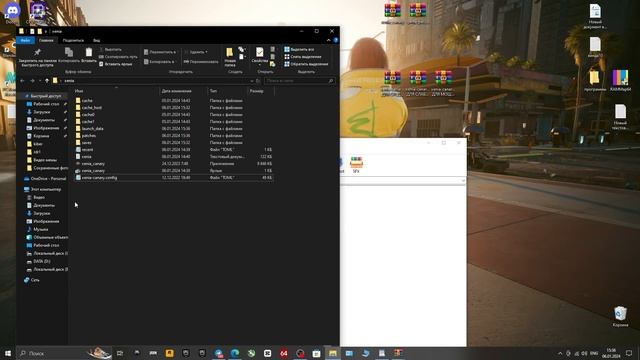Sort by the Тип column header
Screen dimensions: 640x360
pyautogui.click(x=227, y=91)
